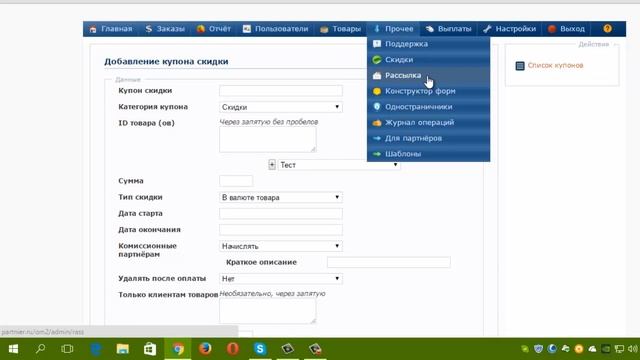This screenshot has width=640, height=360.
Task: Select Конструктор форм in the dropdown menu
Action: pyautogui.click(x=429, y=91)
